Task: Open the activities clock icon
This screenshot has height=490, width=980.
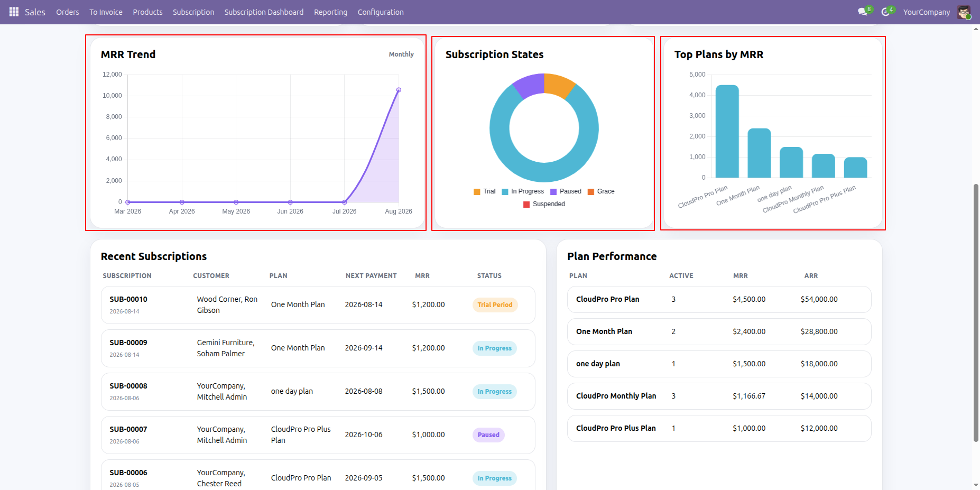Action: point(885,12)
